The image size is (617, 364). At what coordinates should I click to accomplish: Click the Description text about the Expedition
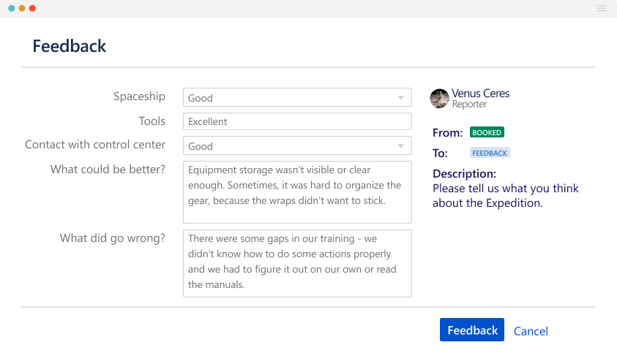pos(505,196)
